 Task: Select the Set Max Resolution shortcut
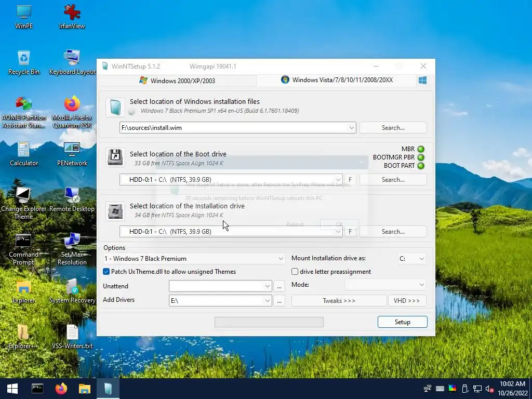pyautogui.click(x=72, y=249)
